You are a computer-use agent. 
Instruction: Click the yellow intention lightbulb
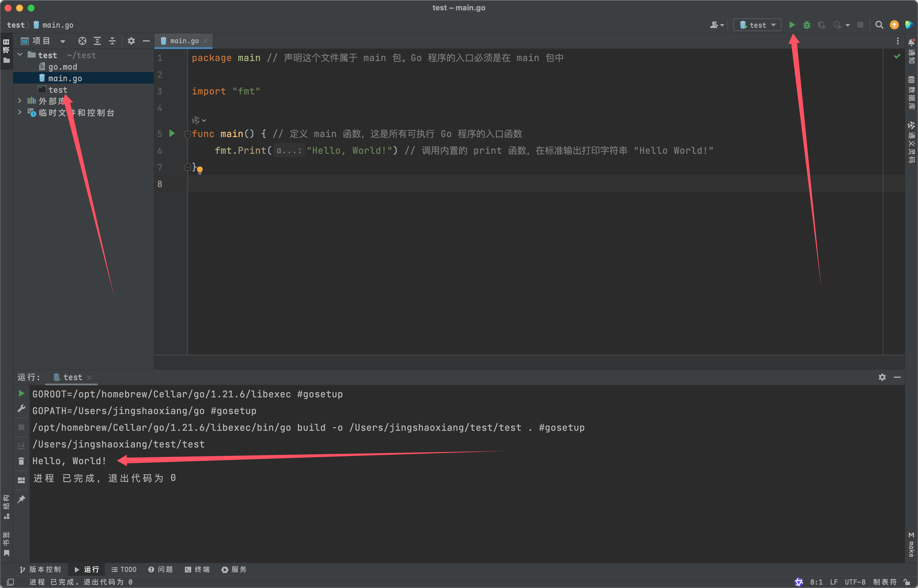click(200, 170)
